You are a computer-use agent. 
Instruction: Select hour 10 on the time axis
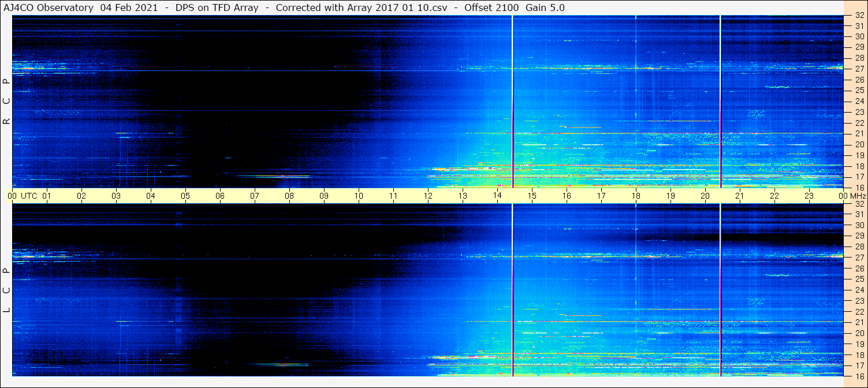click(x=359, y=196)
